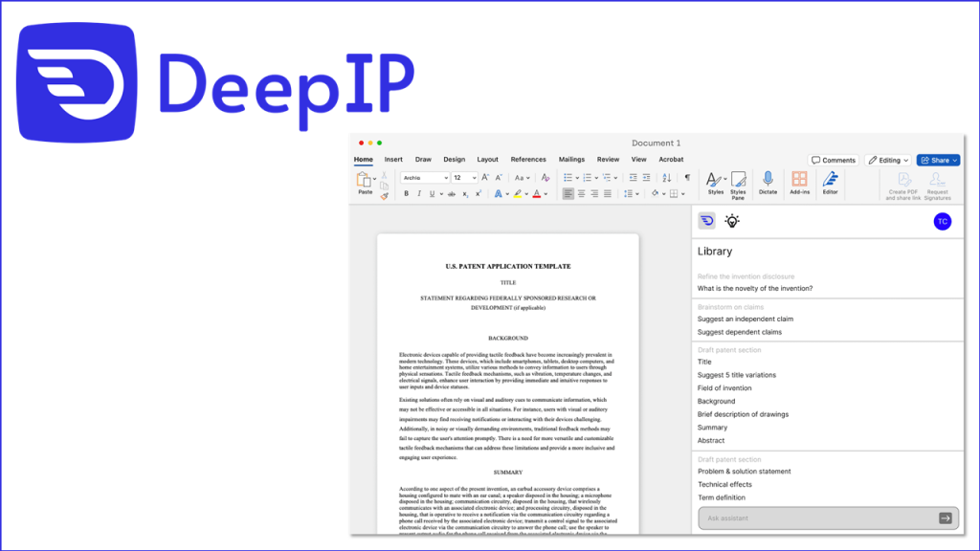
Task: Click the Dictate microphone icon
Action: 768,180
